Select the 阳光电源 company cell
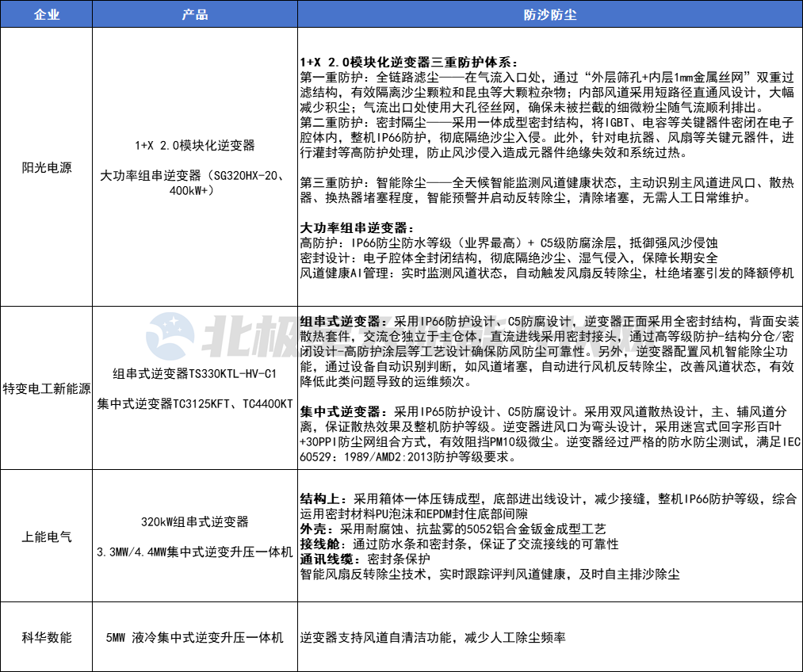 coord(46,167)
